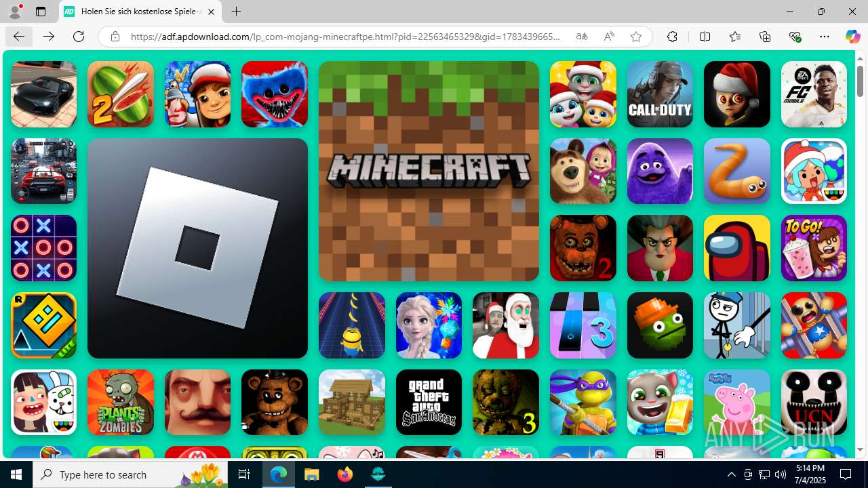Select the purple Grimace monster icon
868x488 pixels.
tap(660, 171)
